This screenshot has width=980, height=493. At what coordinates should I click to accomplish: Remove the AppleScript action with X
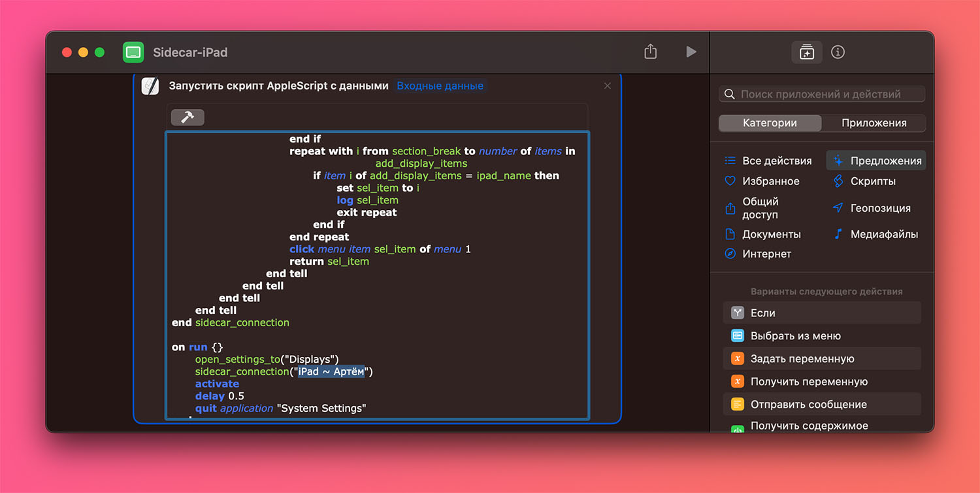(x=608, y=86)
